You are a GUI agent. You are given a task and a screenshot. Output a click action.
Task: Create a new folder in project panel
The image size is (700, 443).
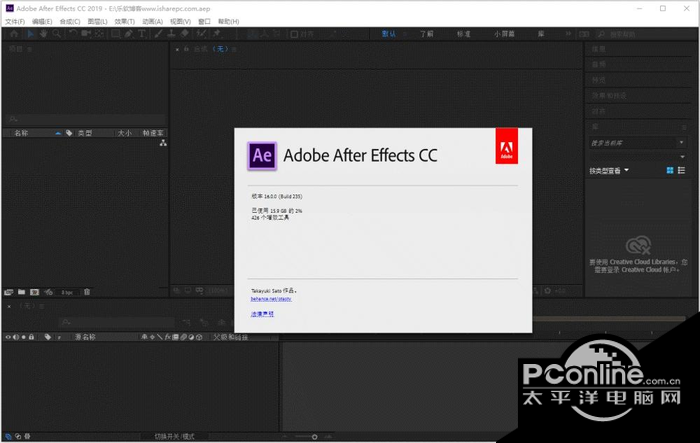(21, 292)
